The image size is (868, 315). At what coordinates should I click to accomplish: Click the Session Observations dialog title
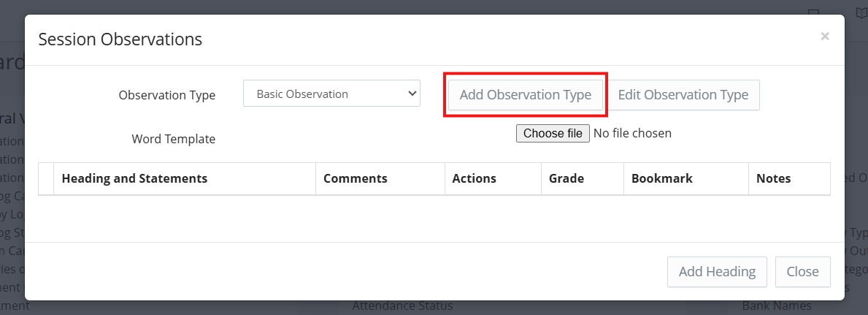(x=120, y=39)
